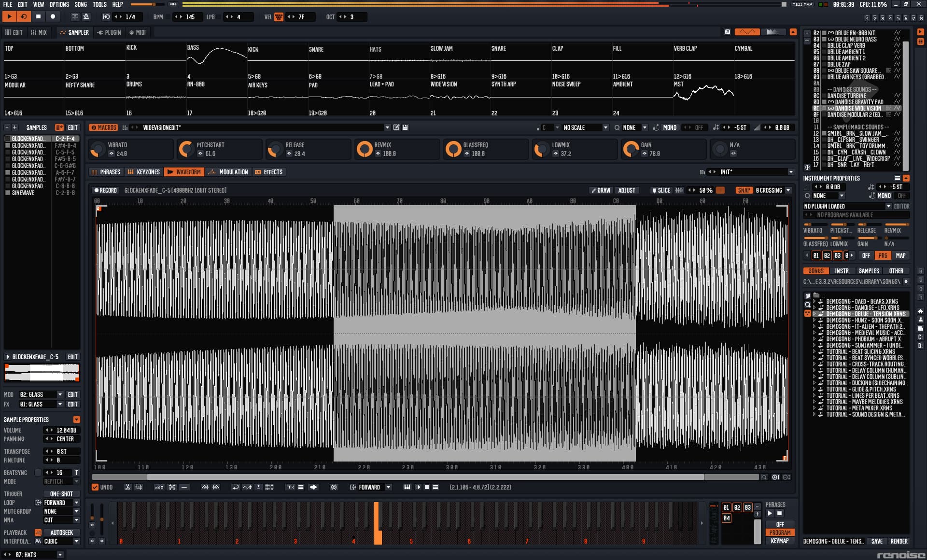Click the scopes view orange waveform button
The width and height of the screenshot is (927, 560).
[747, 32]
